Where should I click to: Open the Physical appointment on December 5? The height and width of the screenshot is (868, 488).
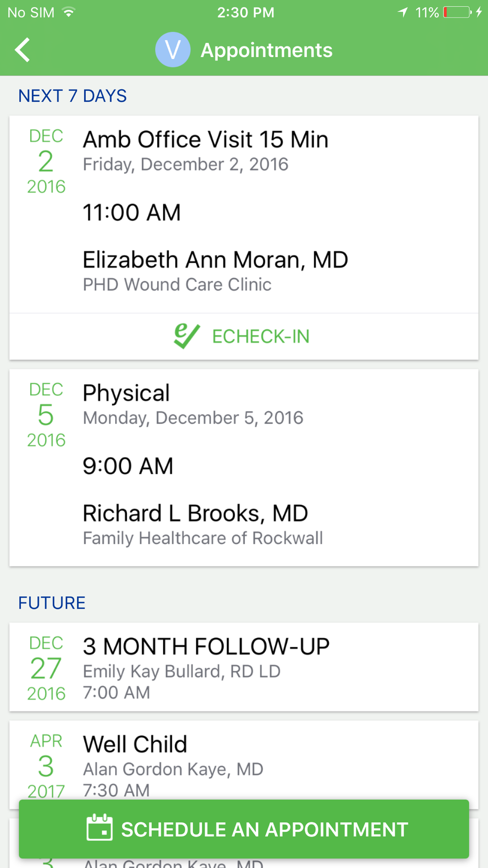coord(244,468)
